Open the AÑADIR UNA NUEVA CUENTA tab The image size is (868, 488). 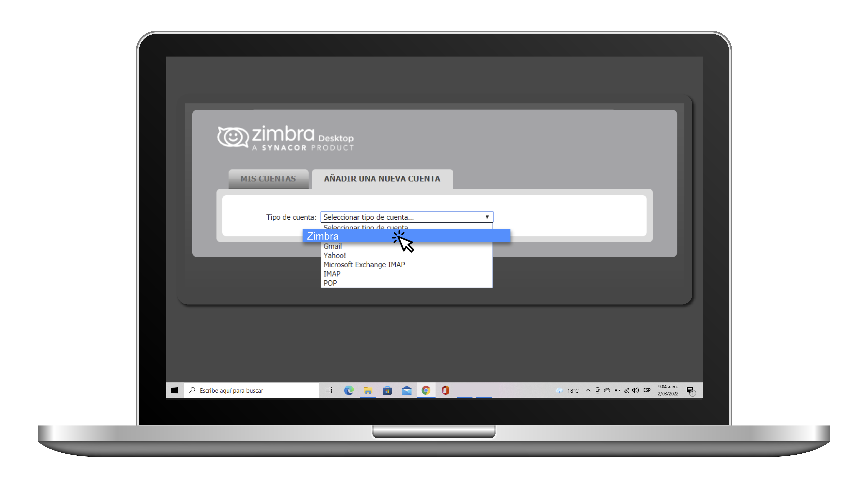382,179
